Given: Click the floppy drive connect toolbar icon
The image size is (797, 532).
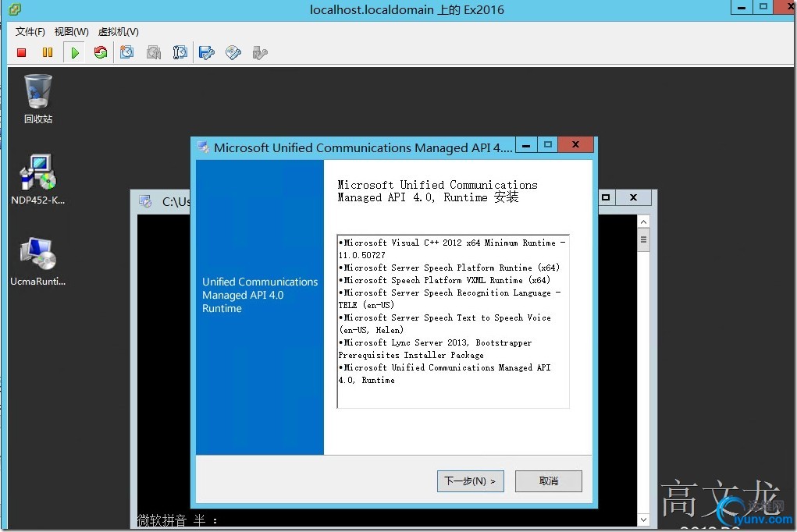Looking at the screenshot, I should pos(206,52).
